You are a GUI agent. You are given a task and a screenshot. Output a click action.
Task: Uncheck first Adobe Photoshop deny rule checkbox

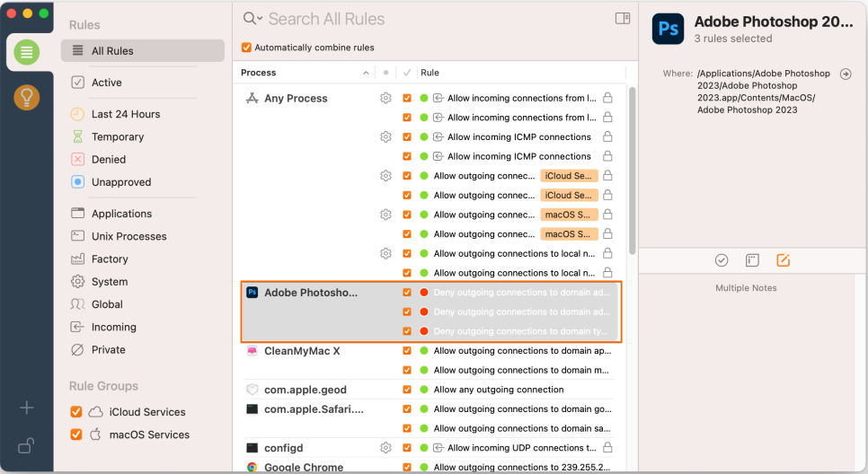click(x=407, y=292)
